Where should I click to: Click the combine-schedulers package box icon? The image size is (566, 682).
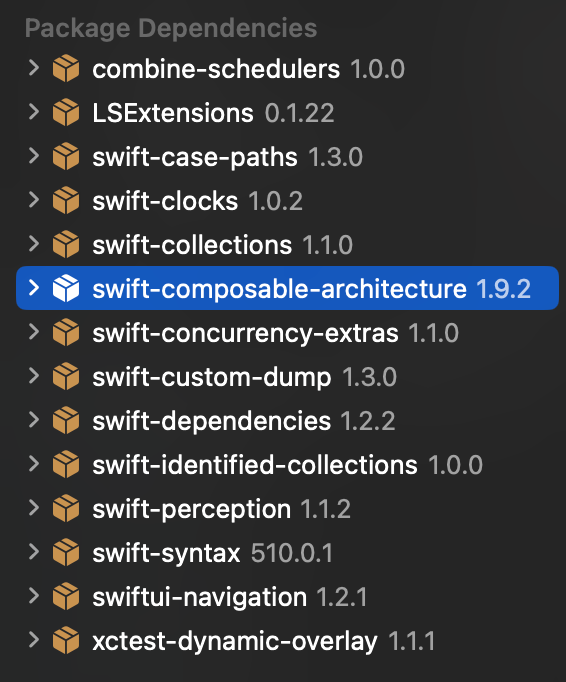pos(66,69)
